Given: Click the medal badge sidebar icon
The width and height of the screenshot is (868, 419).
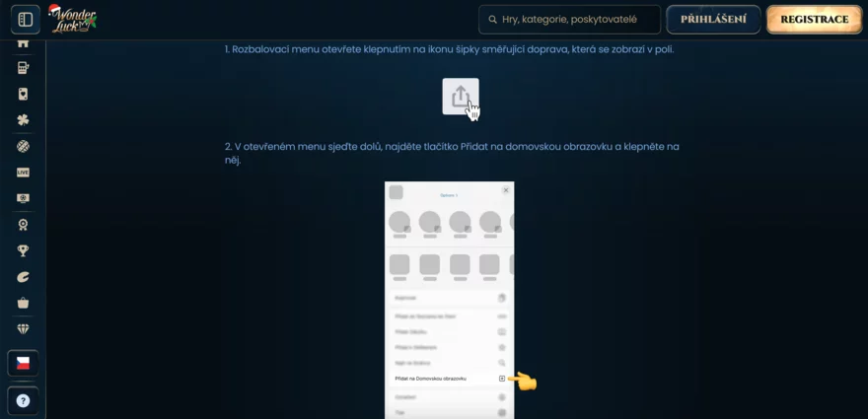Looking at the screenshot, I should click(23, 225).
